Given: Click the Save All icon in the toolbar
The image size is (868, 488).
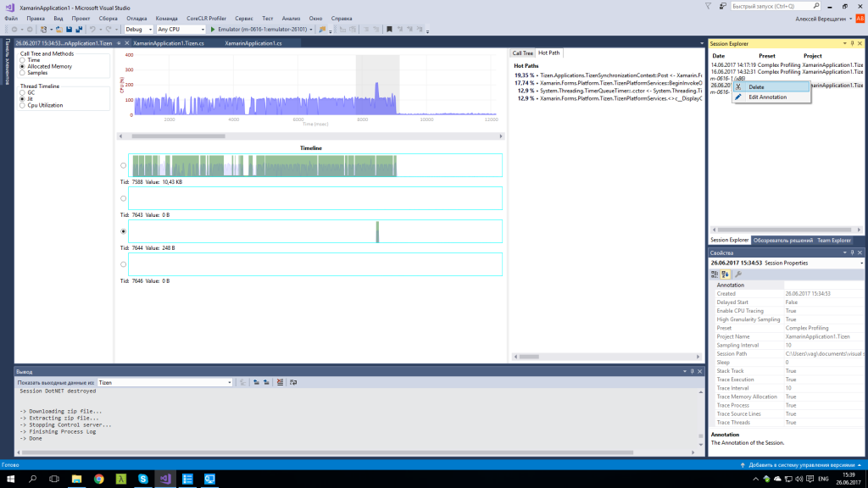Looking at the screenshot, I should point(79,30).
